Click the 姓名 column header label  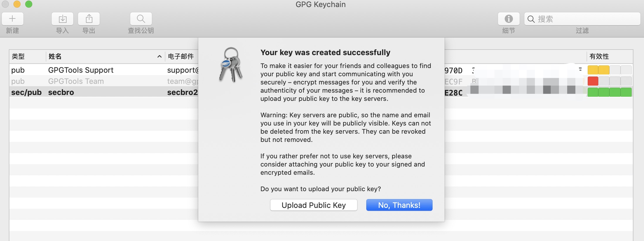point(55,56)
